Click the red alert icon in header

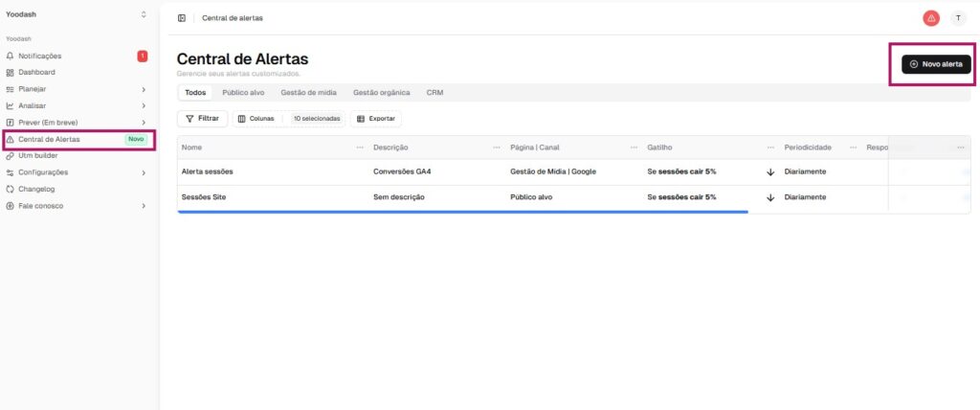click(930, 18)
